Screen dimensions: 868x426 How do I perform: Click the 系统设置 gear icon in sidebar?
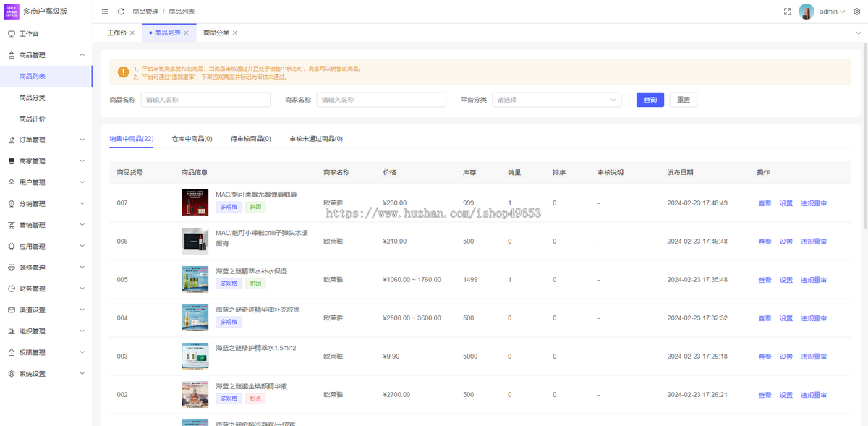11,374
